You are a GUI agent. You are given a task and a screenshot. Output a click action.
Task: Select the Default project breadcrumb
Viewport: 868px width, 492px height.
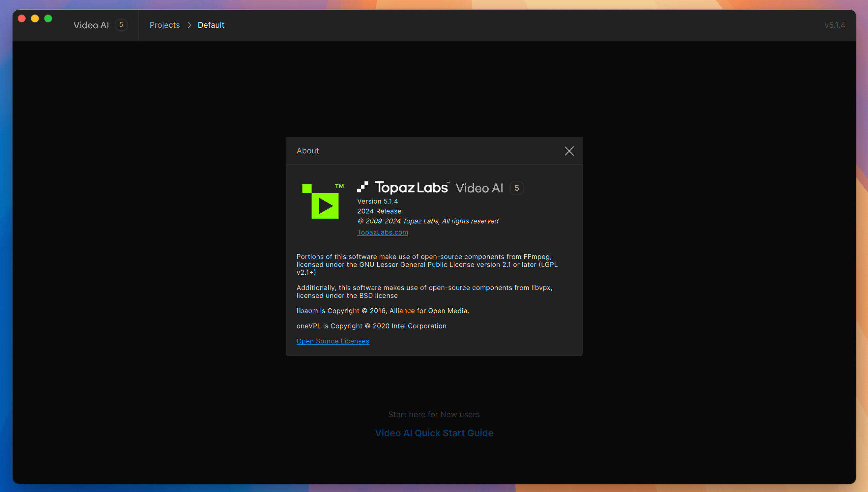[x=211, y=25]
